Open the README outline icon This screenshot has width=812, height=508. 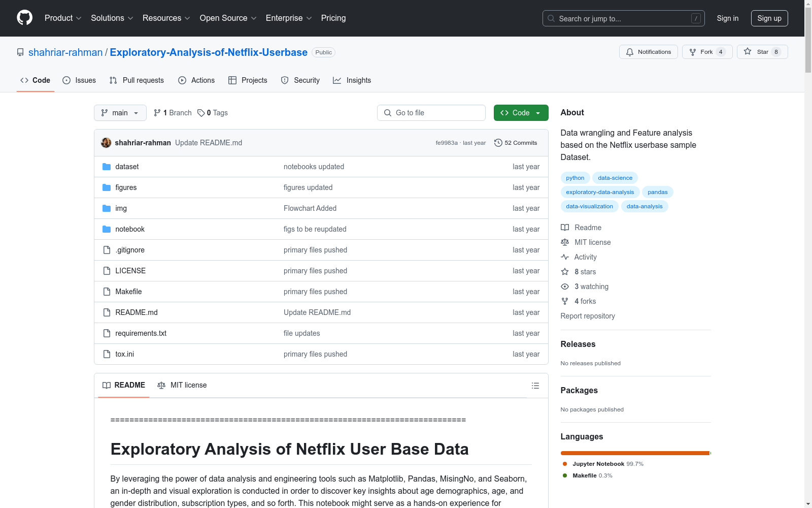click(535, 386)
